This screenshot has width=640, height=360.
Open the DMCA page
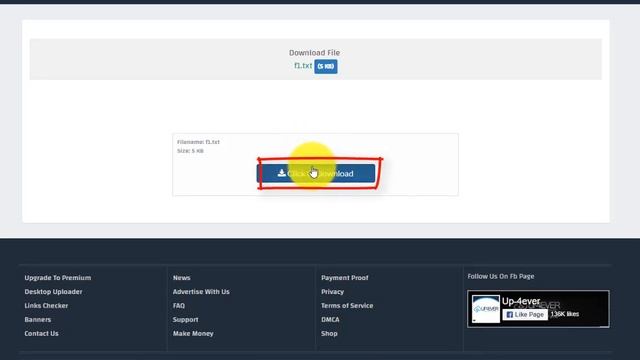click(x=330, y=319)
